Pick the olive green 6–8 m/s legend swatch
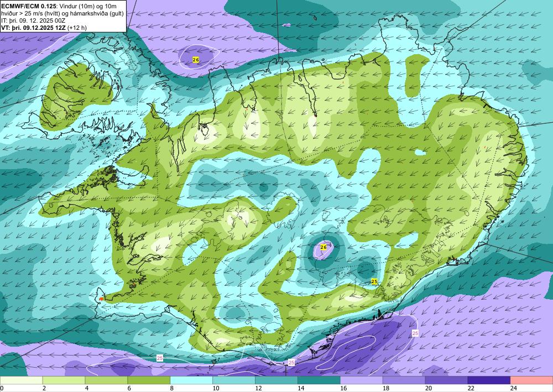553x392 pixels. (149, 380)
